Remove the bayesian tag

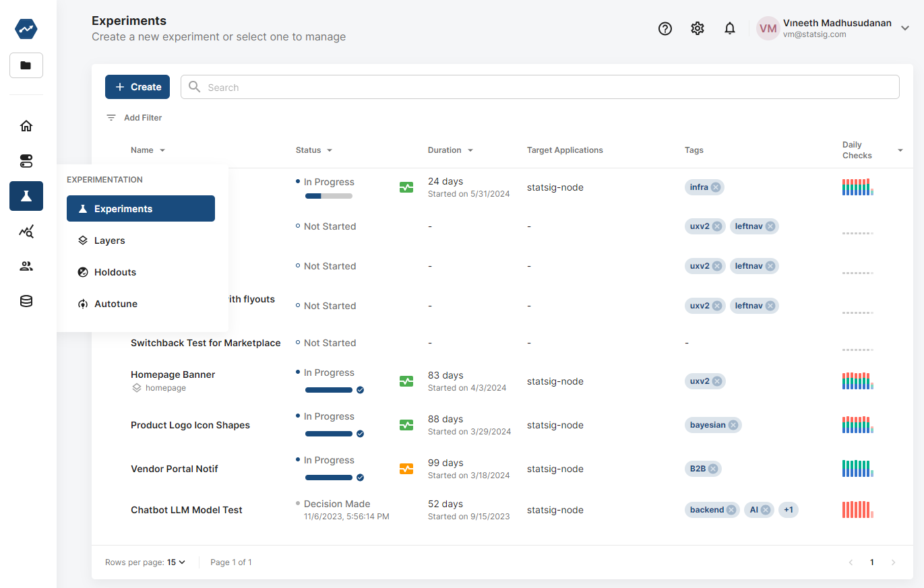point(733,425)
